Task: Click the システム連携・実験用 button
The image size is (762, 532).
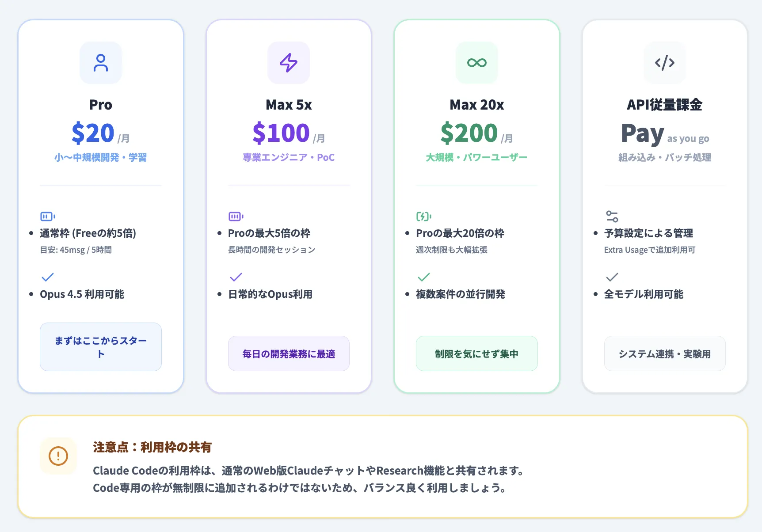Action: point(664,353)
